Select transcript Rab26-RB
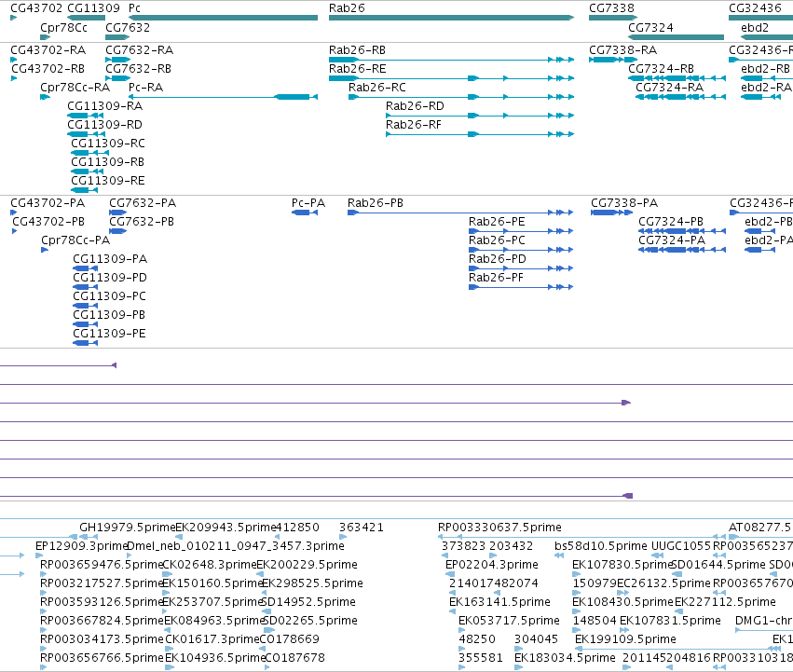The height and width of the screenshot is (672, 793). [x=451, y=60]
